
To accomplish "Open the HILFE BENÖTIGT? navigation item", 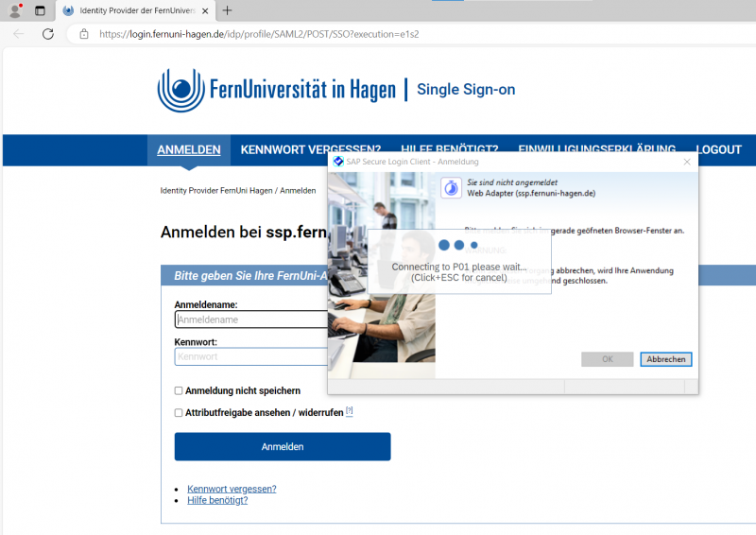I will (x=450, y=147).
